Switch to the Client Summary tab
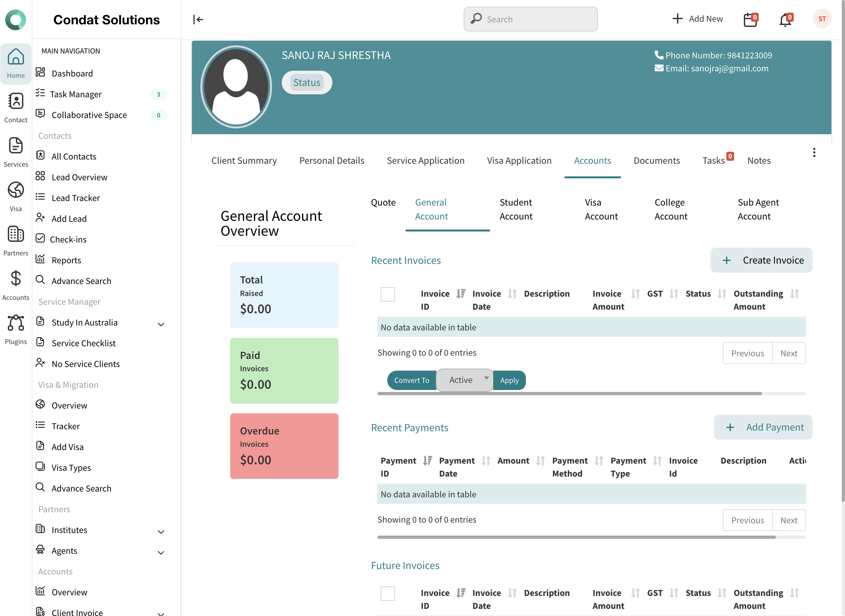This screenshot has height=616, width=845. tap(244, 160)
